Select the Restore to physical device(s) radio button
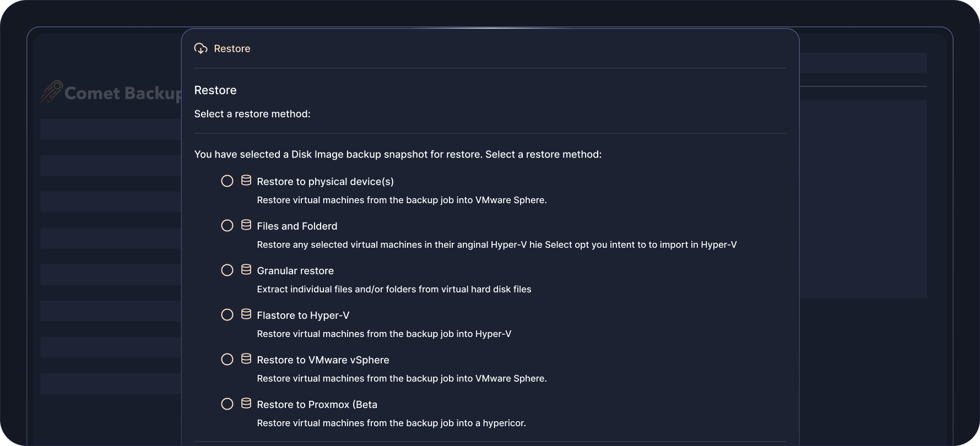This screenshot has height=446, width=980. click(x=227, y=181)
